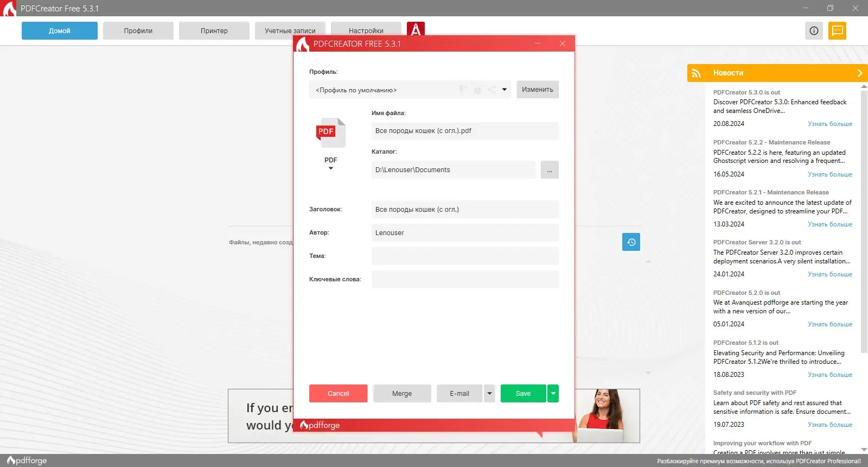The height and width of the screenshot is (467, 868).
Task: Open the PDFCreator info icon in the top bar
Action: [x=814, y=30]
